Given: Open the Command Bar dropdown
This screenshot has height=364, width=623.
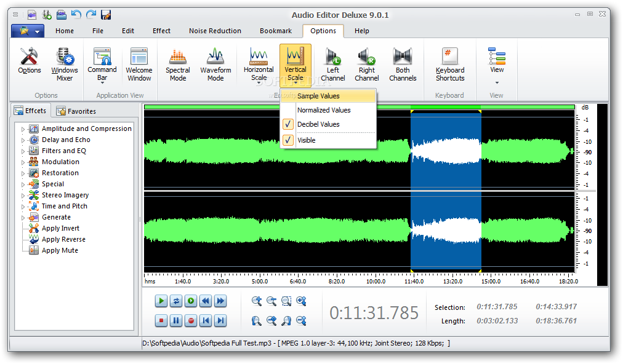Looking at the screenshot, I should tap(102, 65).
